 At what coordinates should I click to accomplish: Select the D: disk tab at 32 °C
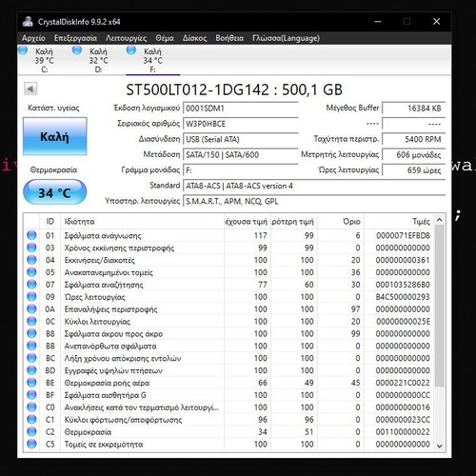coord(99,60)
